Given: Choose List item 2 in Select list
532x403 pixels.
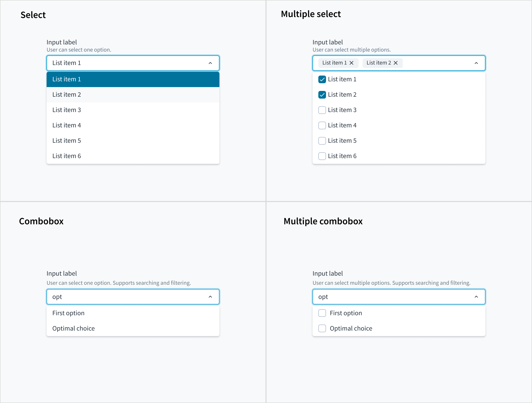Looking at the screenshot, I should [x=133, y=95].
